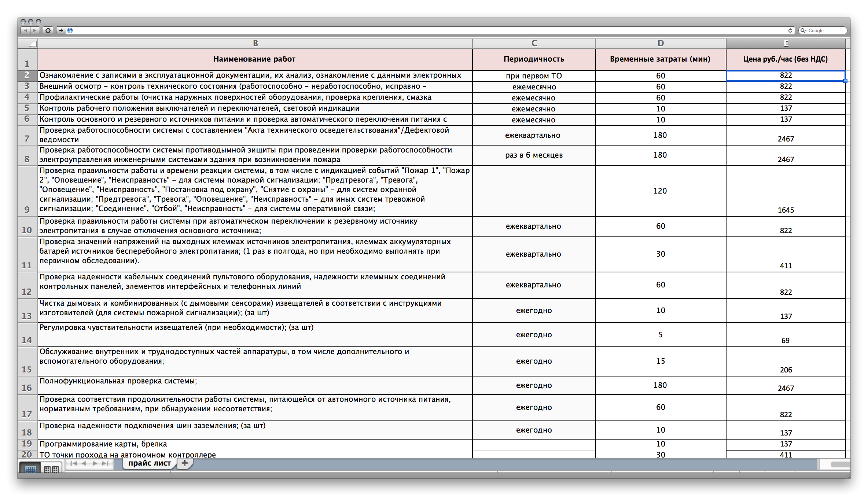Click the globe site icon in address bar
The width and height of the screenshot is (868, 496).
point(70,30)
